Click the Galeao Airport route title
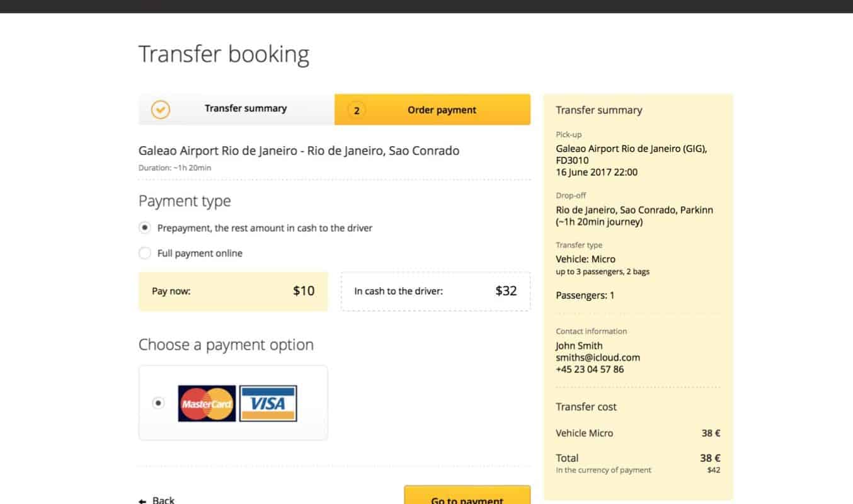The image size is (853, 504). coord(299,151)
